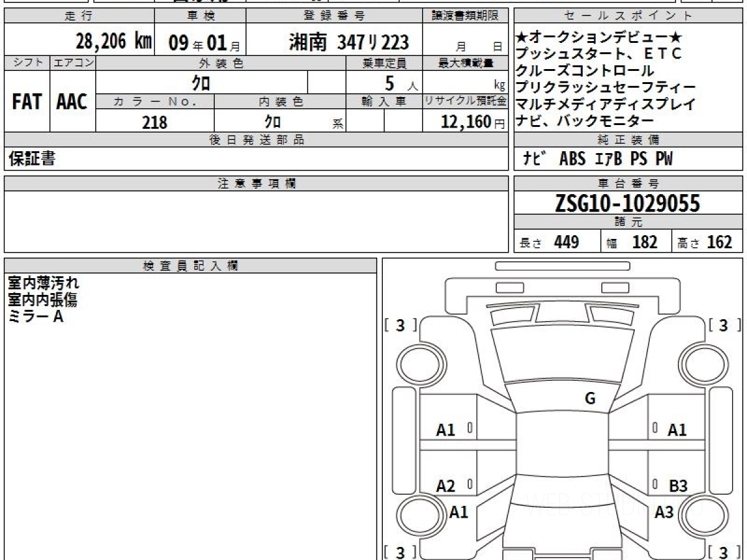The width and height of the screenshot is (747, 560).
Task: Click the 注意事項欄 section header
Action: point(256,183)
